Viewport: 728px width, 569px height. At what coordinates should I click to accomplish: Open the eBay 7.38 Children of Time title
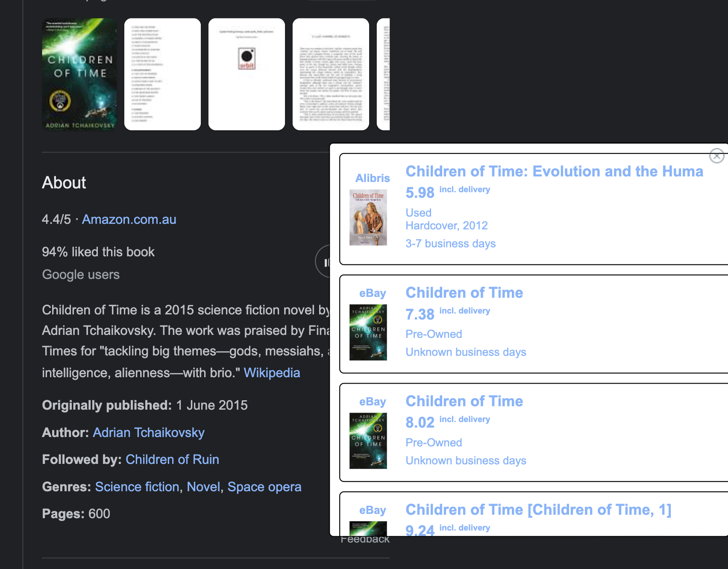coord(464,293)
